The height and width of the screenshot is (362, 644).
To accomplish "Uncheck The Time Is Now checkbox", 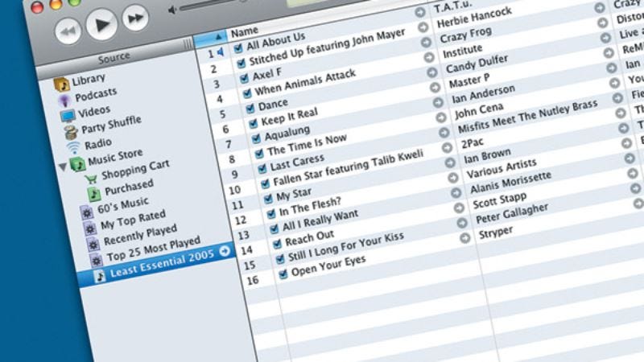I will pos(258,154).
